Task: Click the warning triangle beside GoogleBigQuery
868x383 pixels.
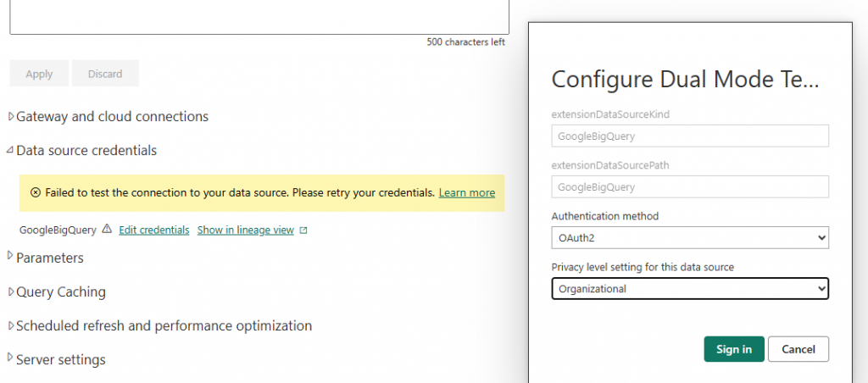Action: [107, 230]
